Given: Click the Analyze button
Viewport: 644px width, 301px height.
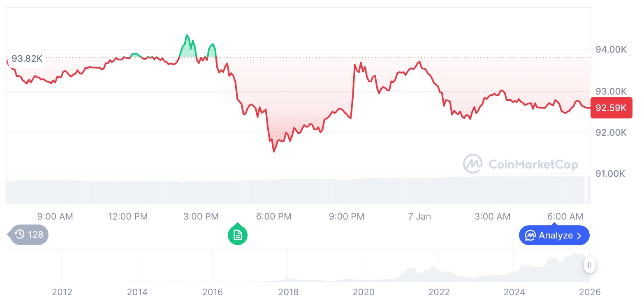Looking at the screenshot, I should tap(554, 236).
